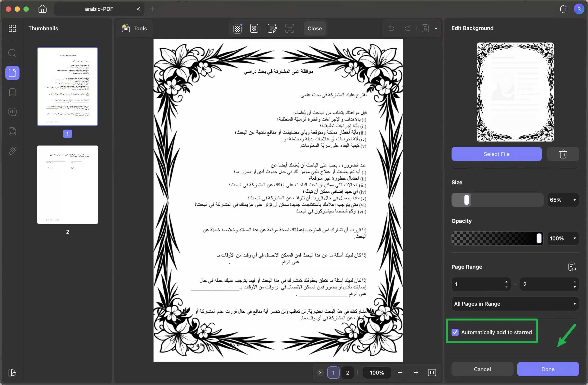588x385 pixels.
Task: Open the bookmarks panel
Action: [12, 92]
